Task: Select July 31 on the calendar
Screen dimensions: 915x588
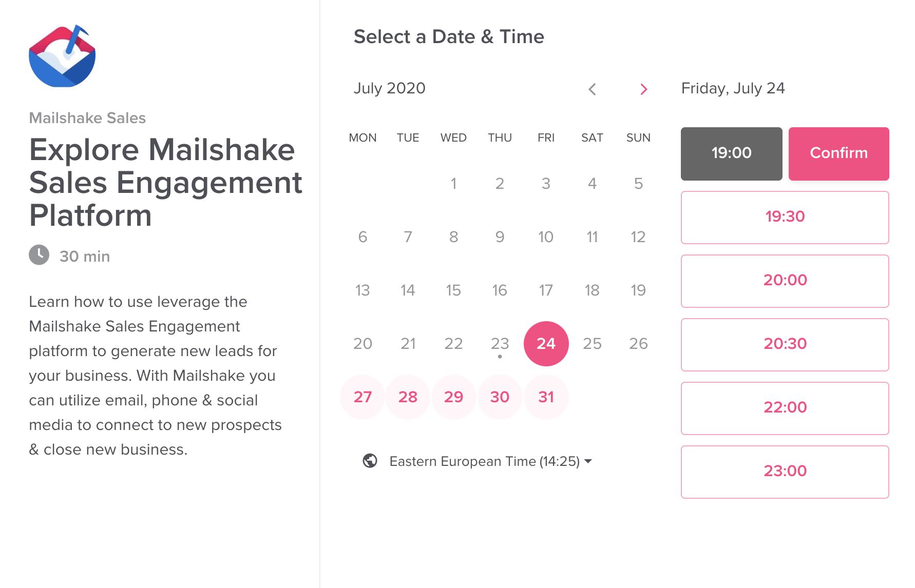Action: click(546, 397)
